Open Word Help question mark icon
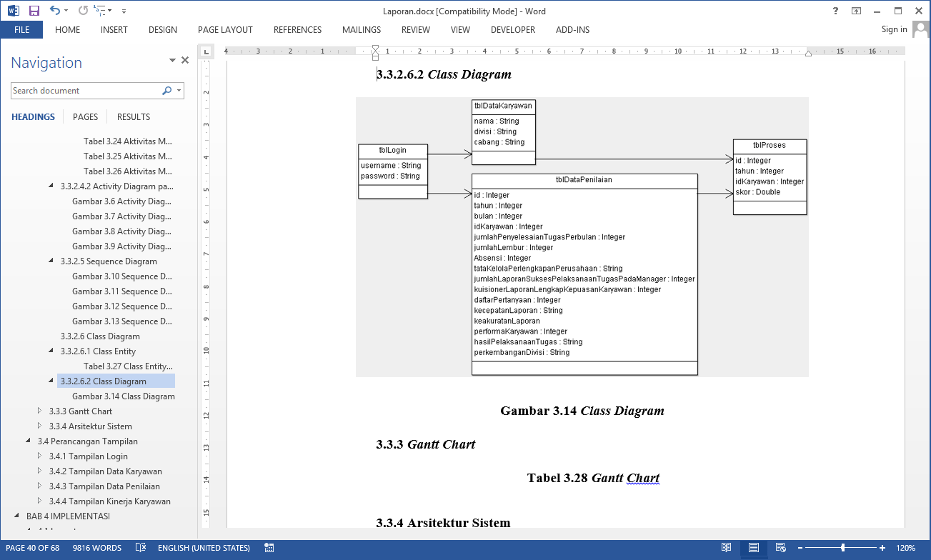The width and height of the screenshot is (931, 560). pyautogui.click(x=835, y=11)
